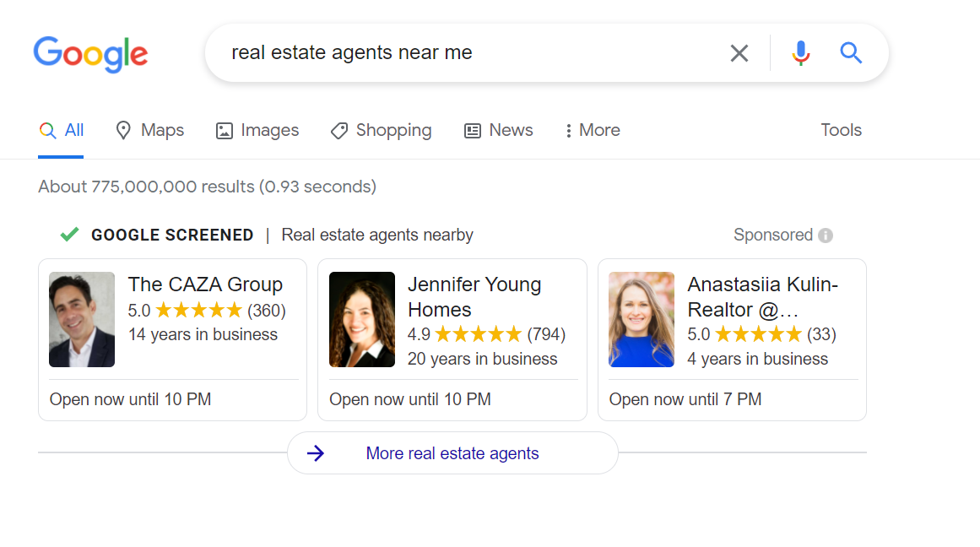Switch to the Images tab

[x=257, y=130]
